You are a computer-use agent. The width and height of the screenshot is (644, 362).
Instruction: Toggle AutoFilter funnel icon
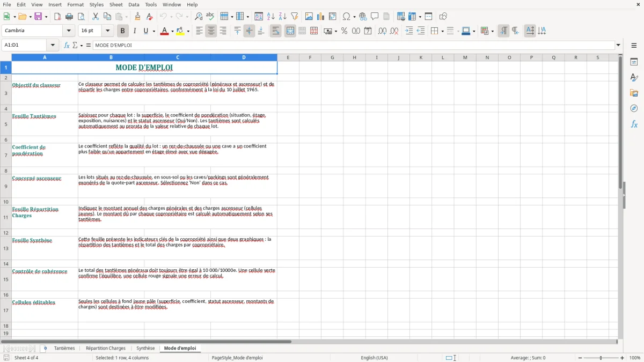tap(294, 17)
